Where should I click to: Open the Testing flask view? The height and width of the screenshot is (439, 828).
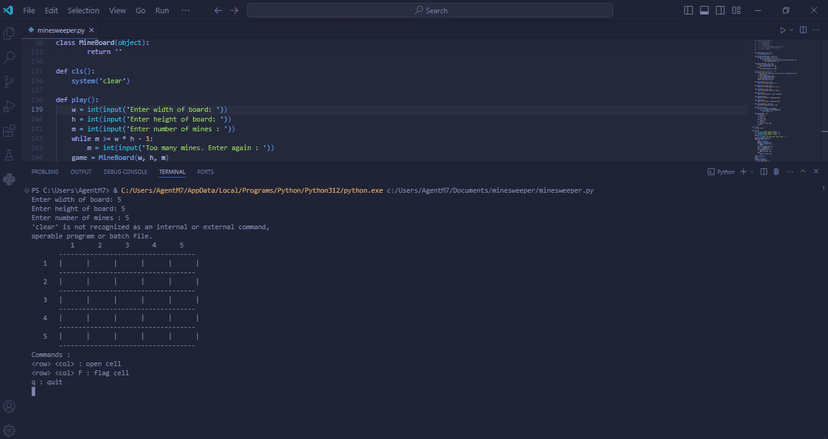point(9,155)
